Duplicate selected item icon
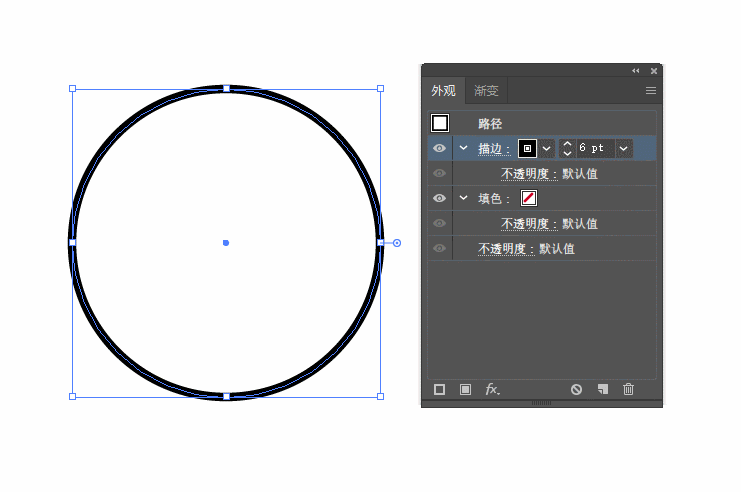 (x=603, y=389)
